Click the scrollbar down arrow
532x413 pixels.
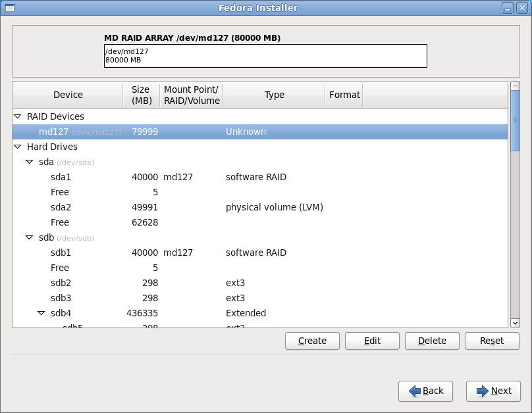coord(515,323)
